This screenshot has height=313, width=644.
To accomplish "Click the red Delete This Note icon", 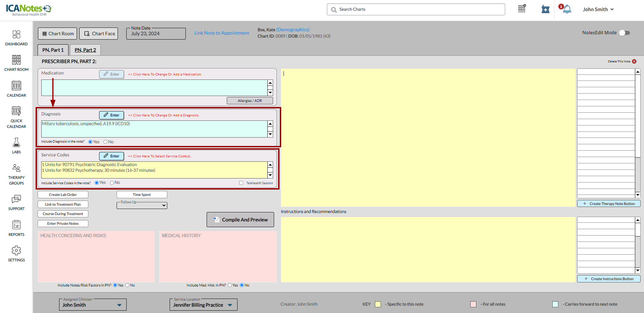I will pyautogui.click(x=634, y=61).
